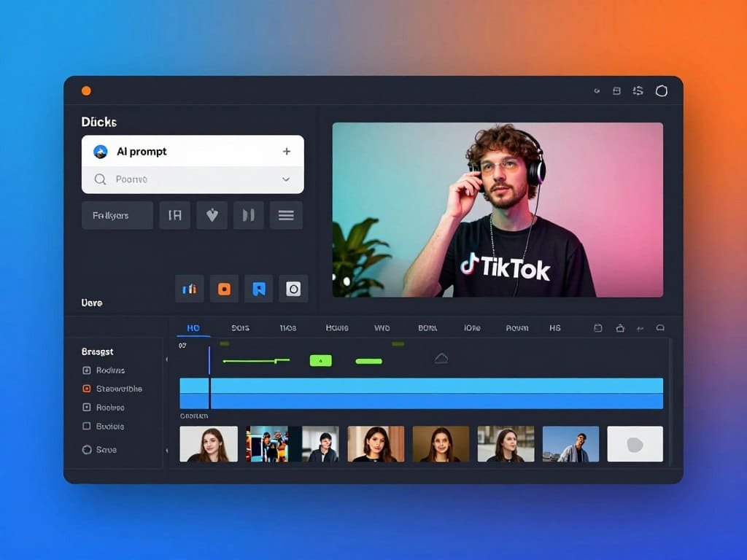Click the blue playhead marker on timeline
747x560 pixels.
click(x=209, y=360)
